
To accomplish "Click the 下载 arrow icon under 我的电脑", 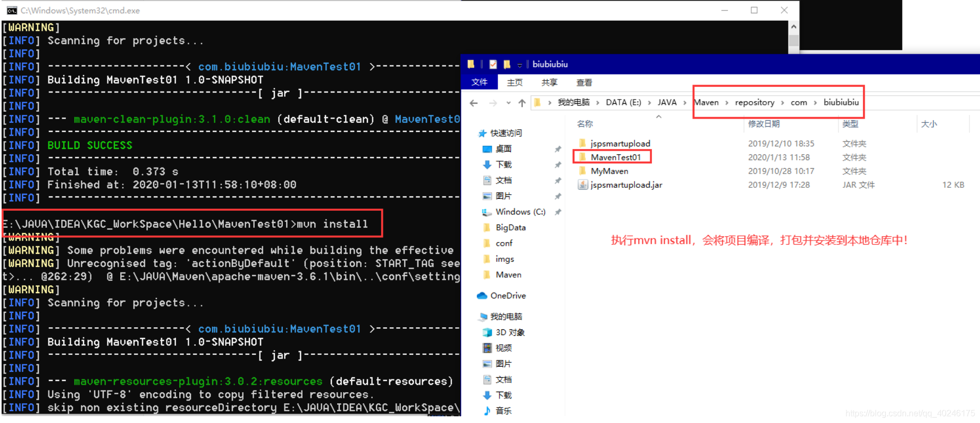I will click(x=487, y=395).
